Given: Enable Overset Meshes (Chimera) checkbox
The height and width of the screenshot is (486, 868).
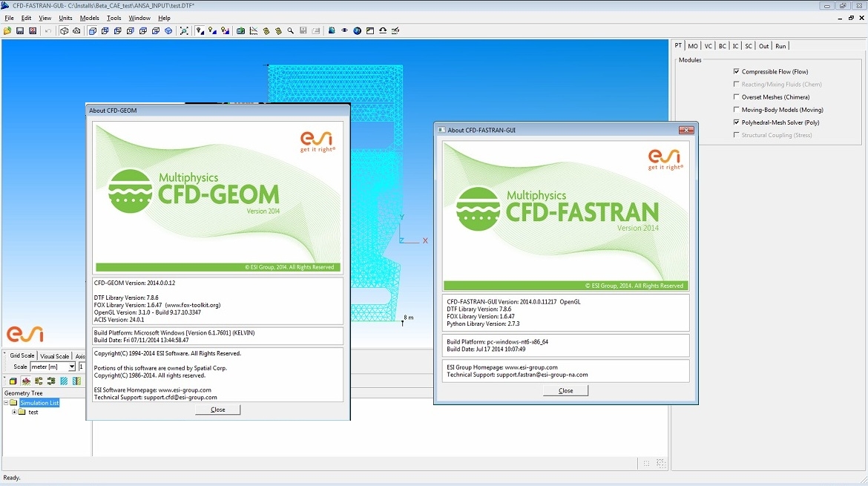Looking at the screenshot, I should coord(736,97).
